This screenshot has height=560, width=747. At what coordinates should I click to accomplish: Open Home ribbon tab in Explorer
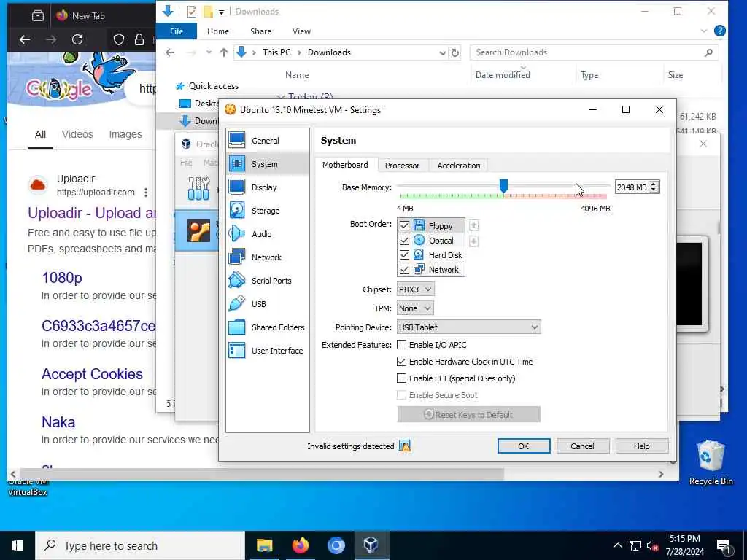click(218, 31)
